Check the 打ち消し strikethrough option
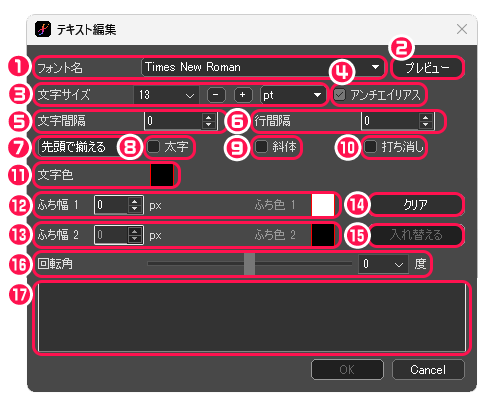This screenshot has height=411, width=497. [371, 147]
